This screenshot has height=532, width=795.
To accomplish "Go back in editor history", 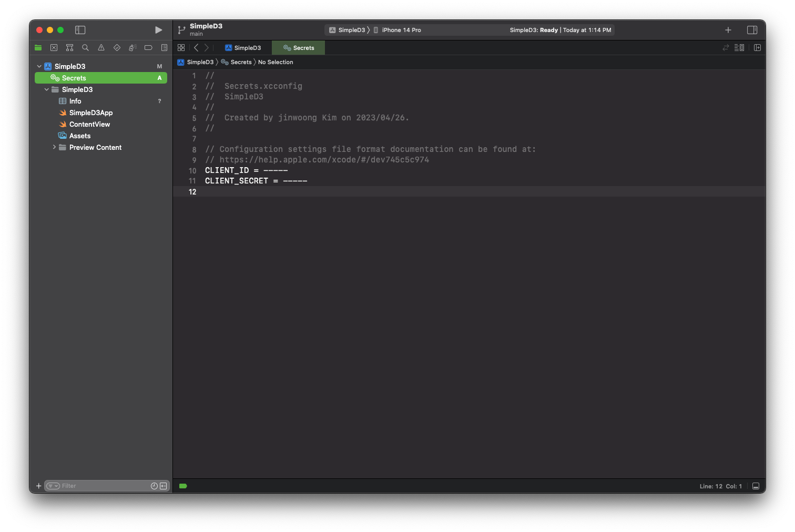I will coord(196,48).
